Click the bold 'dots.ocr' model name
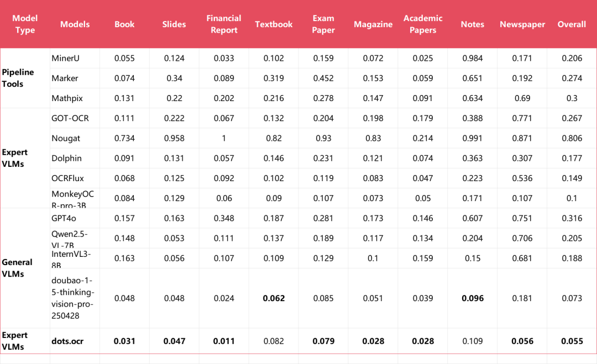 (x=67, y=341)
